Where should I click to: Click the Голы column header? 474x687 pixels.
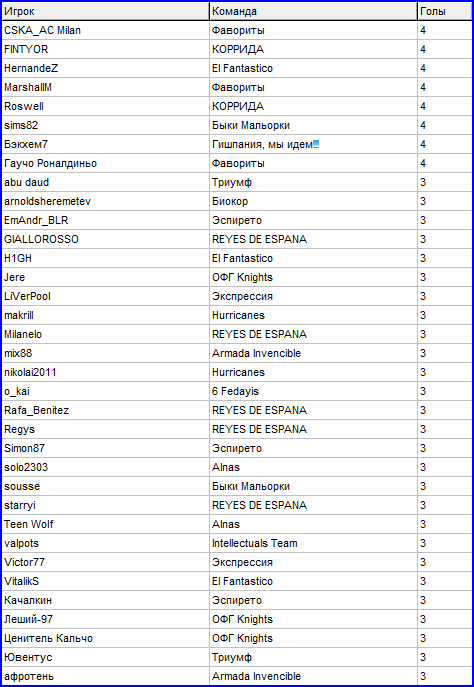445,11
